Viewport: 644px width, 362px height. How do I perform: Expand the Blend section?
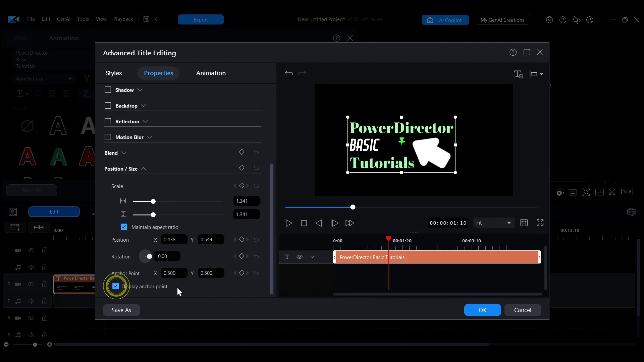tap(124, 153)
